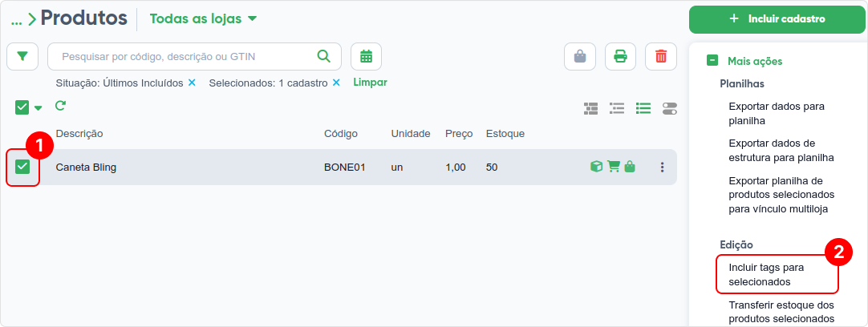Viewport: 868px width, 327px height.
Task: Switch to the green compact list view
Action: coord(643,108)
